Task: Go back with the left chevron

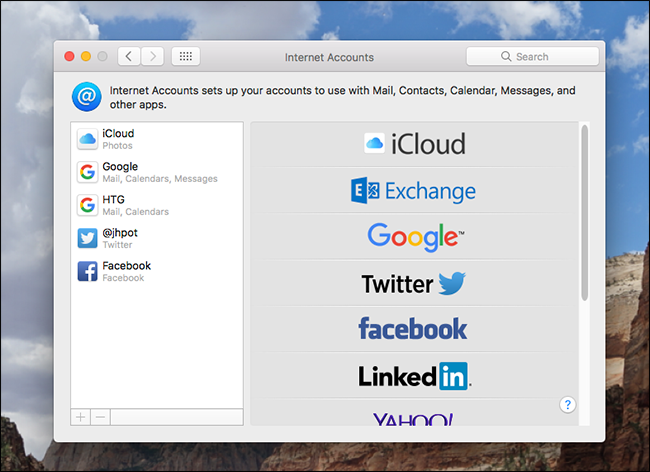Action: [129, 56]
